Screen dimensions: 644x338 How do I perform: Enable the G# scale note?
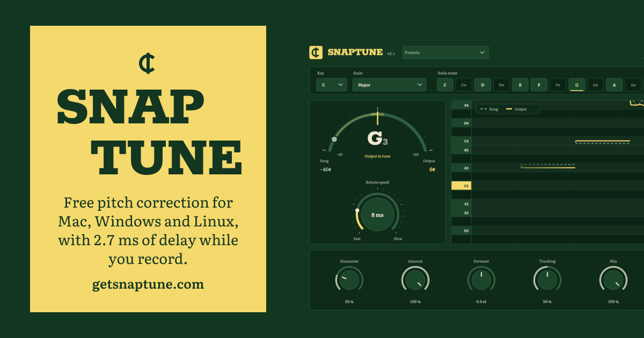(595, 85)
